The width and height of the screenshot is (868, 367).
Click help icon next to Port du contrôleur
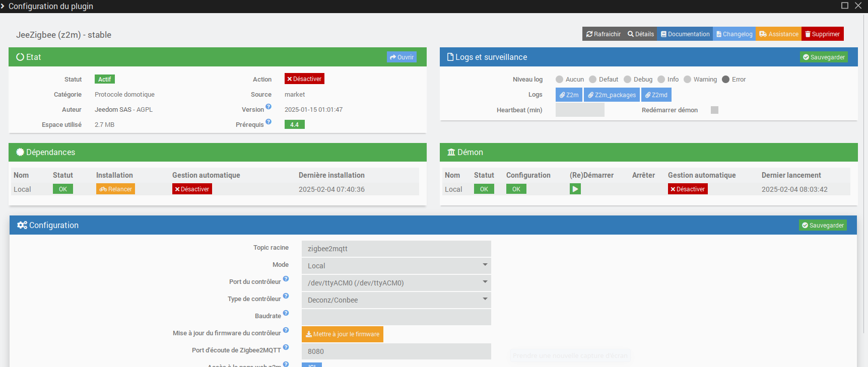click(286, 279)
